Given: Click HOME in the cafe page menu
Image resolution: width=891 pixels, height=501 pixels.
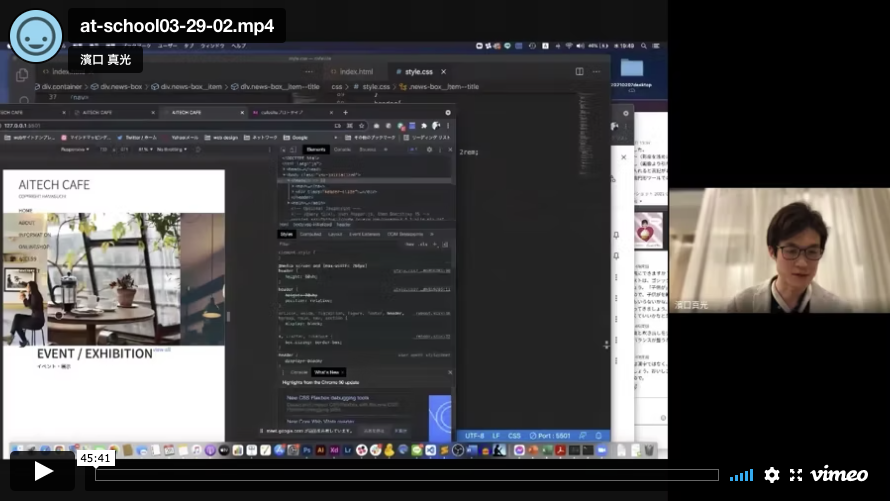Looking at the screenshot, I should click(x=26, y=210).
